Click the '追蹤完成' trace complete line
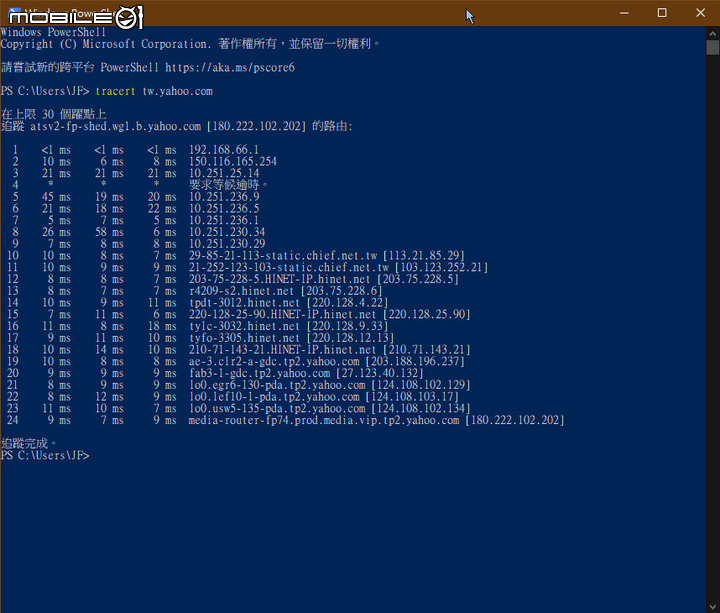The width and height of the screenshot is (720, 613). click(x=28, y=444)
